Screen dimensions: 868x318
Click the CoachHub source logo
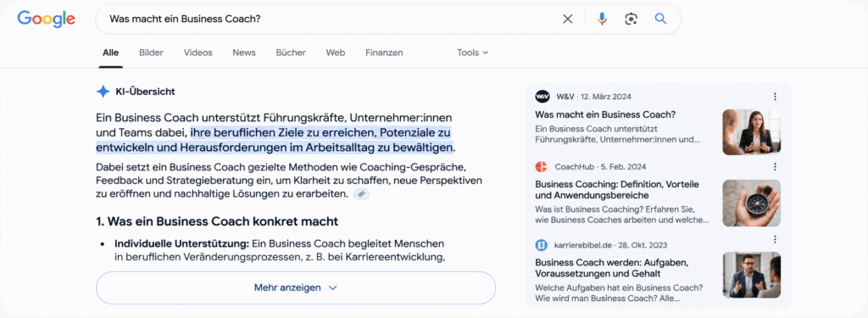point(542,167)
